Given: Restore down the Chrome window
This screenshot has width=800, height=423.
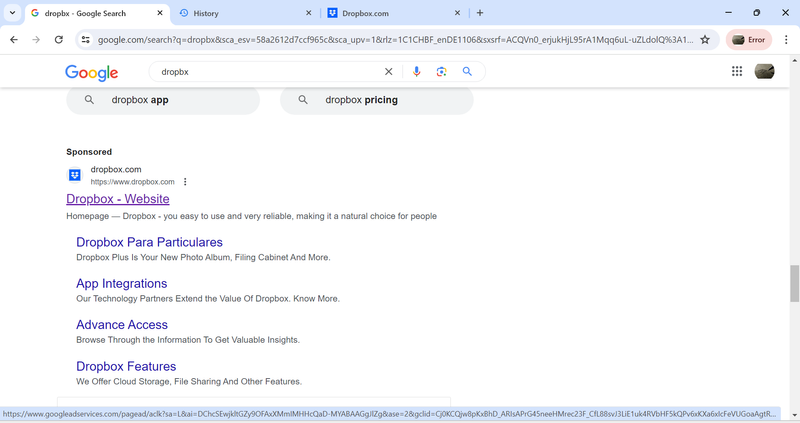Looking at the screenshot, I should tap(757, 13).
